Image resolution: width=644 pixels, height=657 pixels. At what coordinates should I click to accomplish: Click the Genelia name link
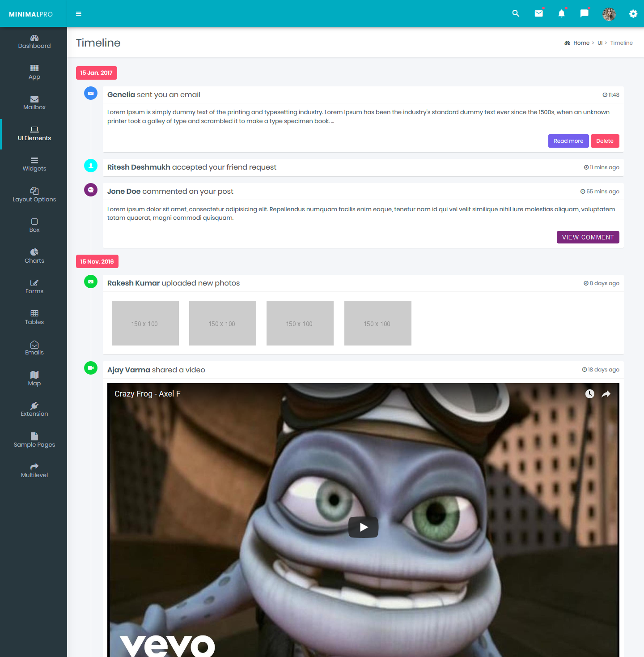pyautogui.click(x=121, y=94)
